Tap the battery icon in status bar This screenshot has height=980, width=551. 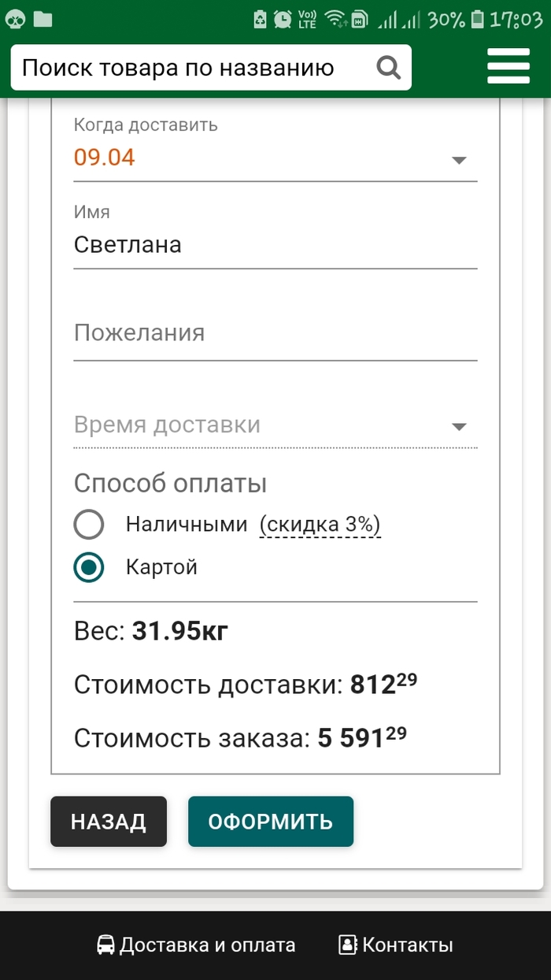(478, 19)
